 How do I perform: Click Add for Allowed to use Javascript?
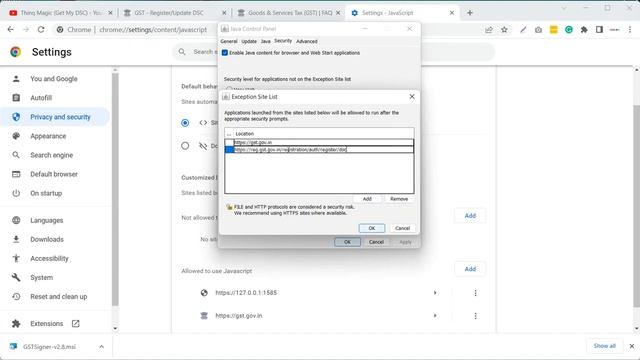(x=470, y=269)
